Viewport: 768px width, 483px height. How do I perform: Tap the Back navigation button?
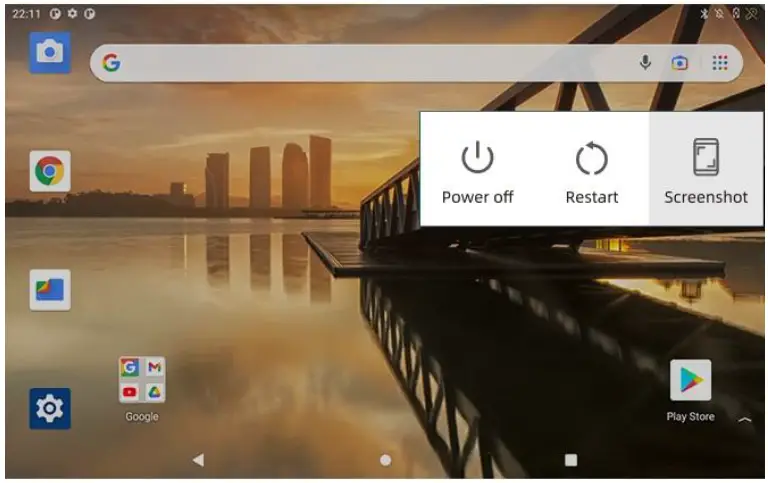tap(198, 459)
